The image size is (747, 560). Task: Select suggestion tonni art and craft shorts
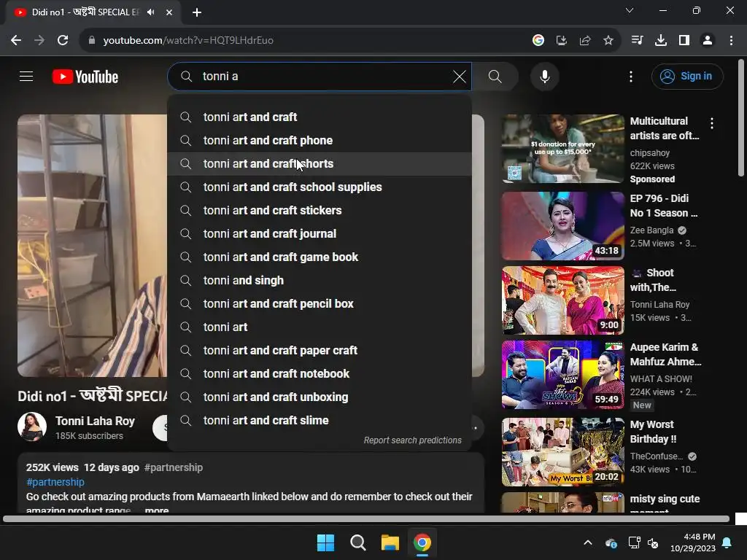(x=320, y=164)
